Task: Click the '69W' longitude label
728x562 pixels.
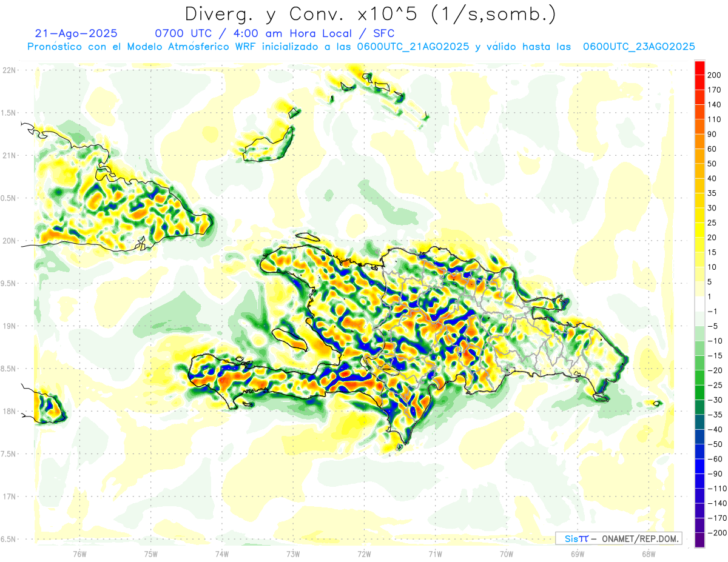Action: click(578, 553)
